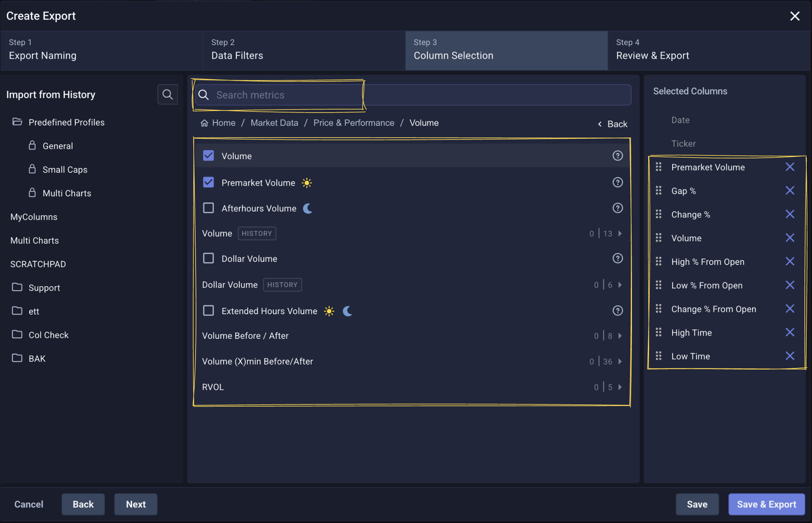Viewport: 812px width, 523px height.
Task: Enable the Extended Hours Volume checkbox
Action: point(208,310)
